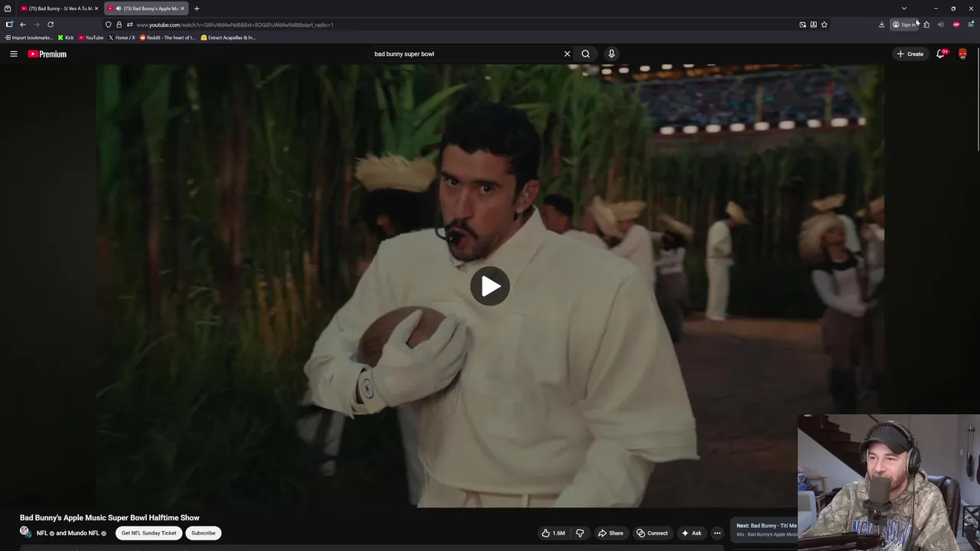Start voice search with the microphone
The width and height of the screenshot is (980, 551).
pyautogui.click(x=611, y=54)
